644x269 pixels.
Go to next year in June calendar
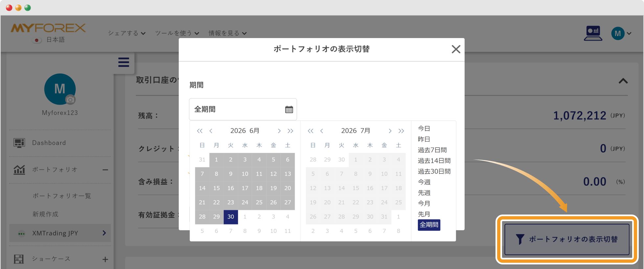tap(290, 131)
